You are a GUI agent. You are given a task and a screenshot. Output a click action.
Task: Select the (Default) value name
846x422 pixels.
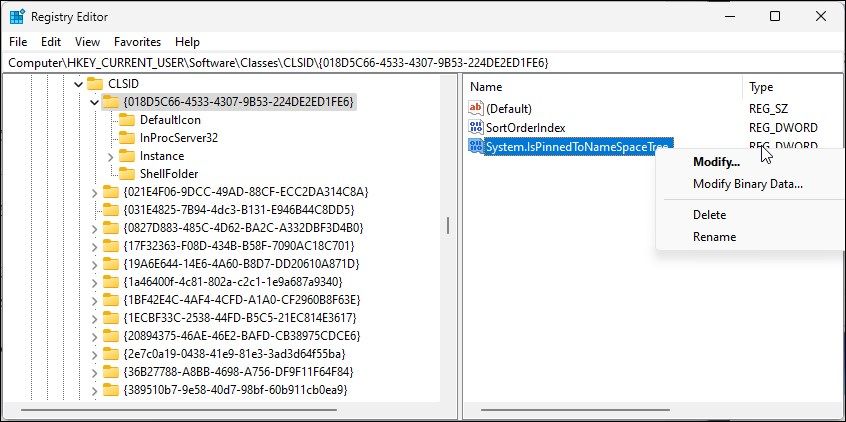(x=509, y=109)
